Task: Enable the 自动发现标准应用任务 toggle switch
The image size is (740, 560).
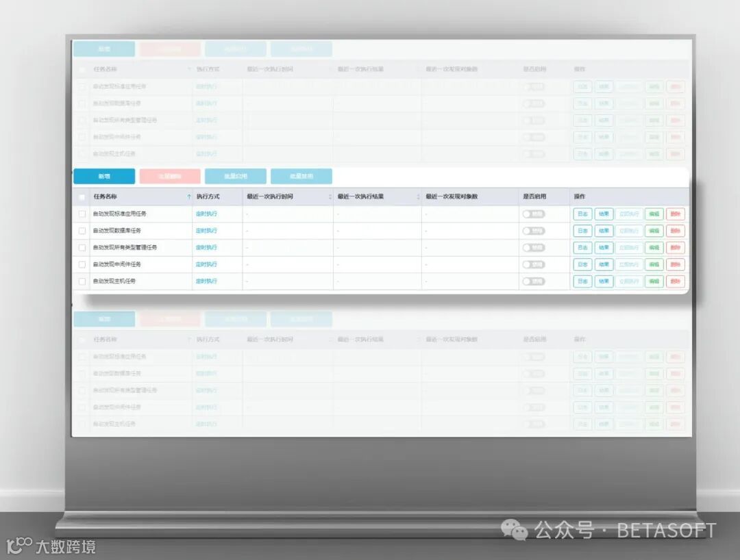Action: (x=534, y=214)
